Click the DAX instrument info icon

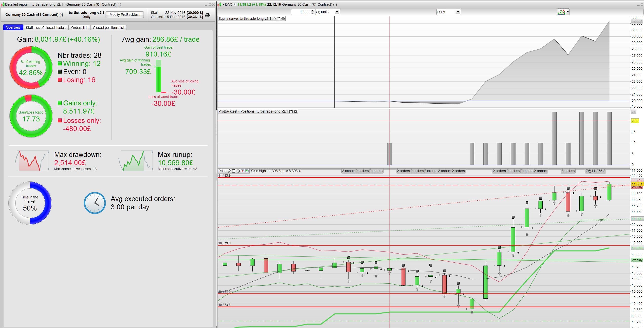[235, 4]
